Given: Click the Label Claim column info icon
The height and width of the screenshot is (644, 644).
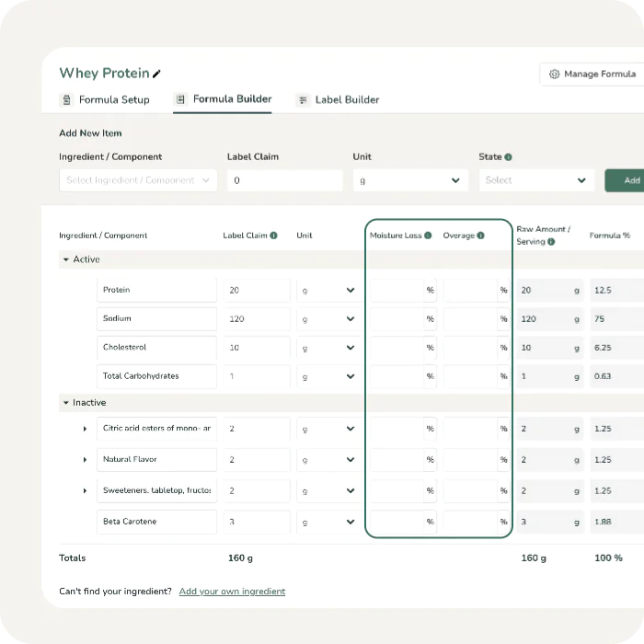Looking at the screenshot, I should [x=274, y=236].
